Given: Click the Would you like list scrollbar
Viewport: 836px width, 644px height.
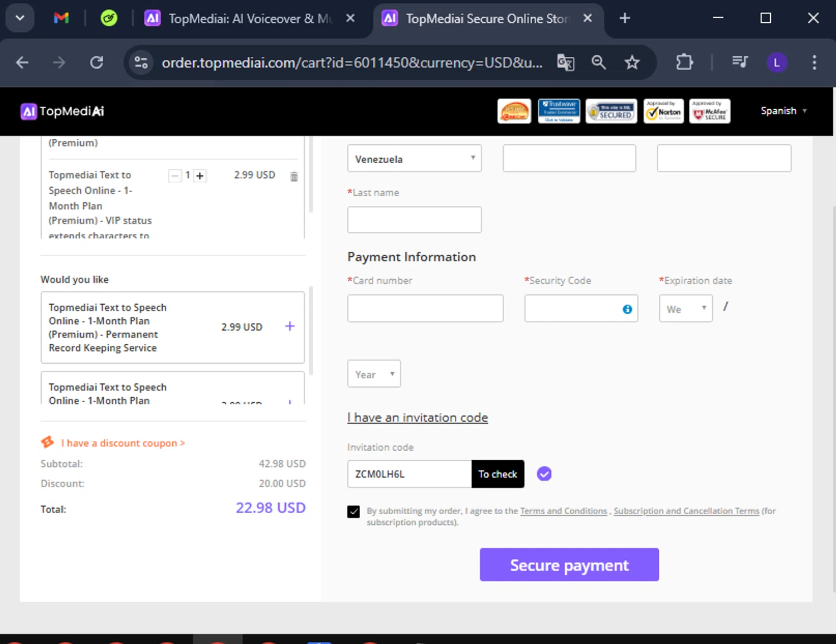Looking at the screenshot, I should coord(311,330).
